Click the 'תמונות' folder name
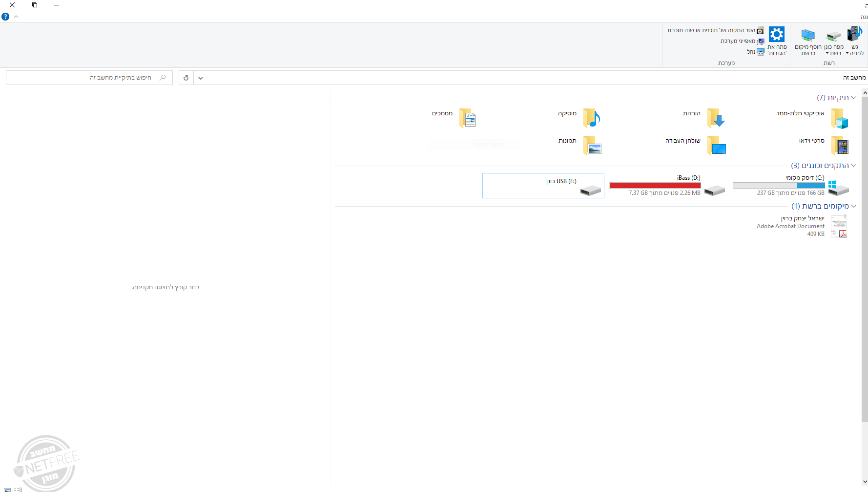868x492 pixels. tap(567, 141)
